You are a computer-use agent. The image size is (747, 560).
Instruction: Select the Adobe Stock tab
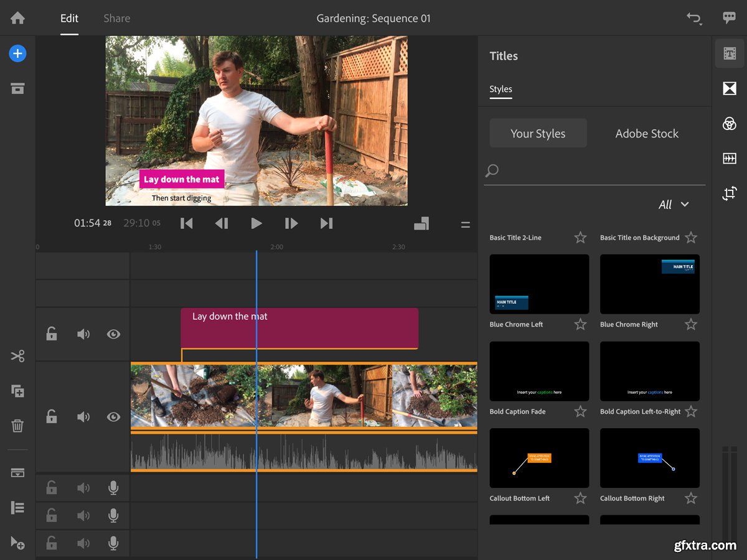647,133
